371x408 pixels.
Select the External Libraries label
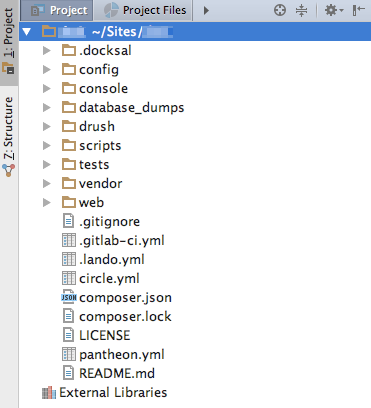(x=113, y=393)
